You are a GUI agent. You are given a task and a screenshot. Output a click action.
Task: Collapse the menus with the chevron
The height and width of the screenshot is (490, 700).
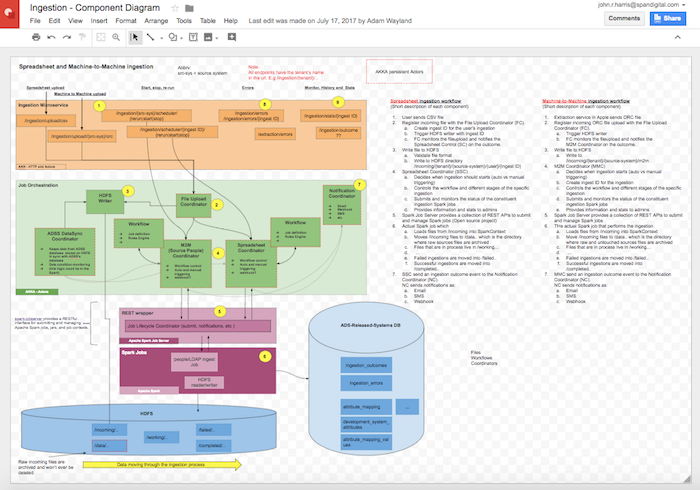pos(678,37)
